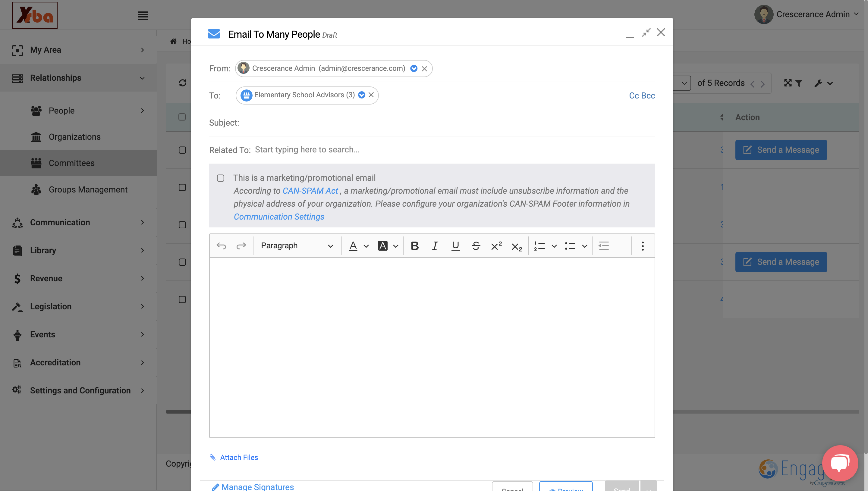Viewport: 868px width, 491px height.
Task: Check the second record row checkbox
Action: [182, 187]
